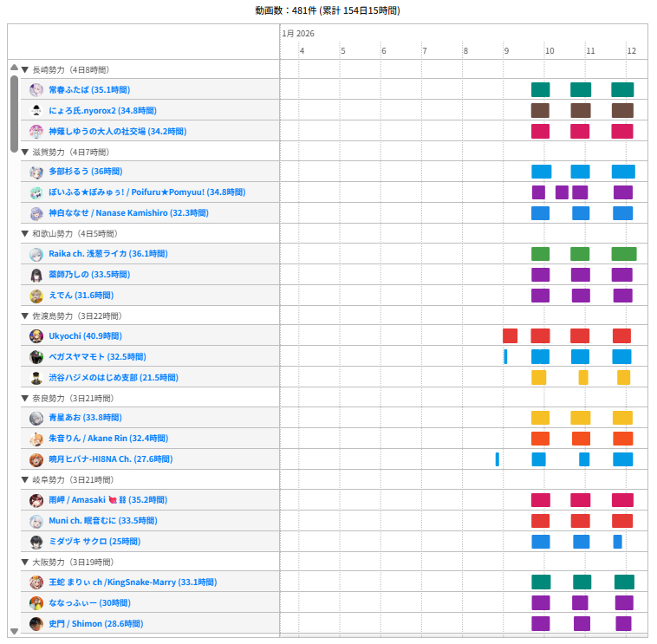Click the Raika ch. avatar icon
The image size is (657, 644).
tap(36, 254)
